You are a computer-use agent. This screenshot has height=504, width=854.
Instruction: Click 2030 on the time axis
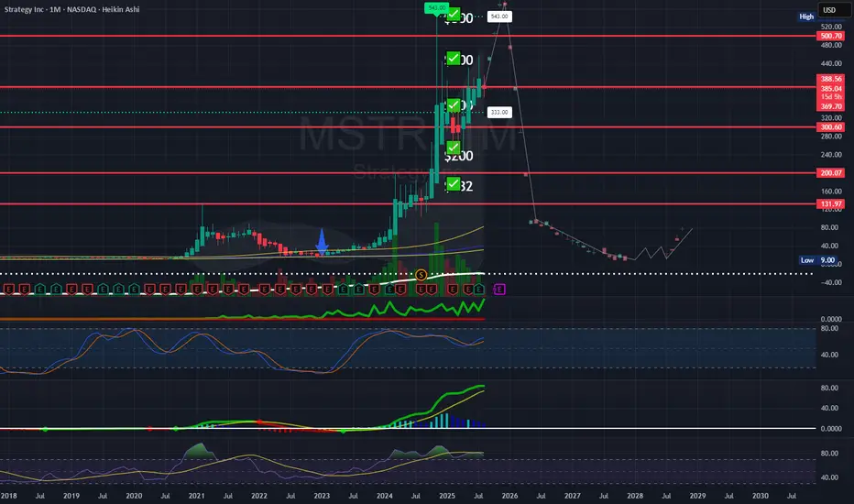click(x=761, y=496)
